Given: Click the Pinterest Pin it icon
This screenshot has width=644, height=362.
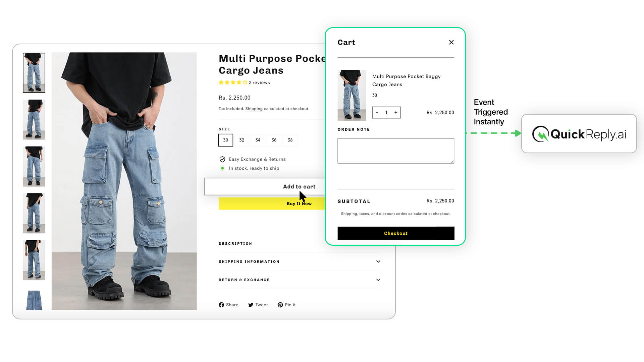Looking at the screenshot, I should coord(280,305).
